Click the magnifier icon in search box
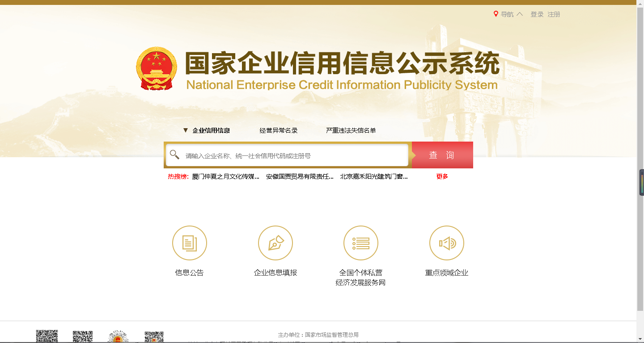Viewport: 644px width, 343px height. click(174, 155)
